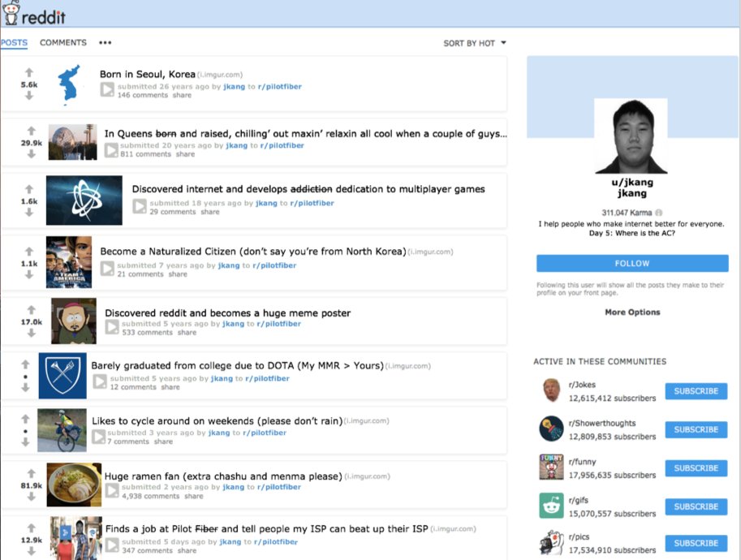
Task: Downvote the 'Born in Seoul, Korea' post
Action: [29, 96]
